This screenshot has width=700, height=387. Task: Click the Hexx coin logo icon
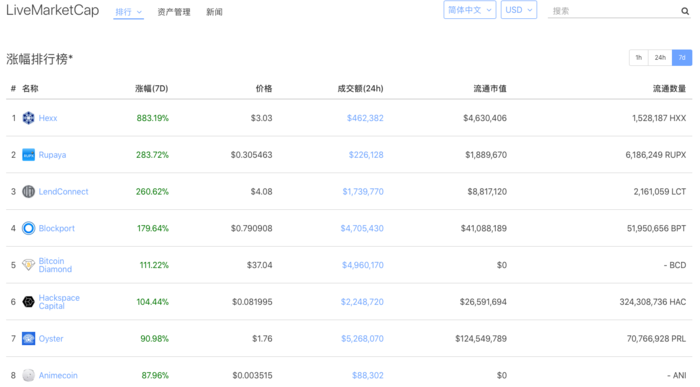pos(29,118)
